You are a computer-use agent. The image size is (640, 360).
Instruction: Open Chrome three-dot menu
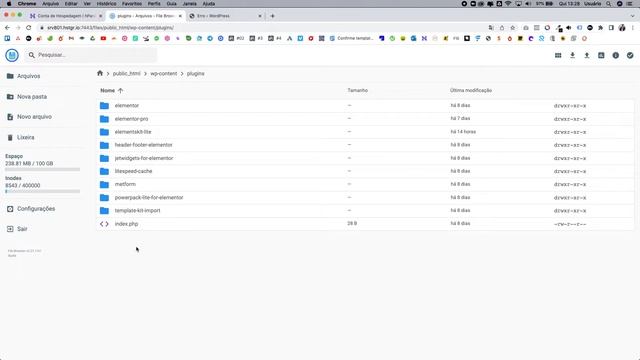tap(633, 28)
